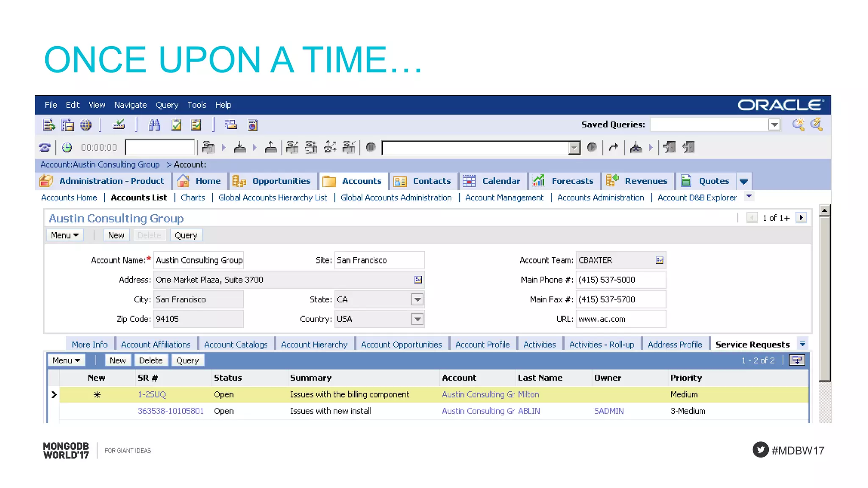868x488 pixels.
Task: Switch to the Opportunities screen tab
Action: coord(281,181)
